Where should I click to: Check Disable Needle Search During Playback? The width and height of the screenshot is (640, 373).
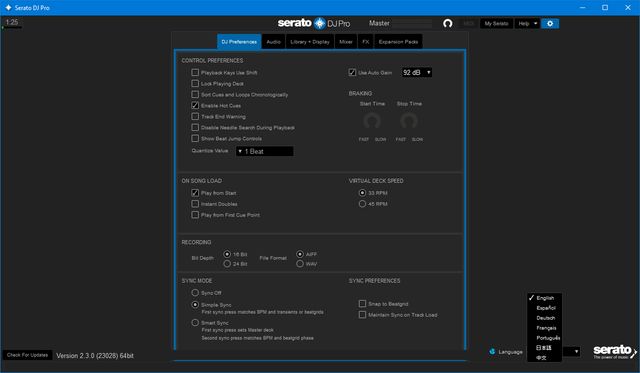pyautogui.click(x=195, y=127)
